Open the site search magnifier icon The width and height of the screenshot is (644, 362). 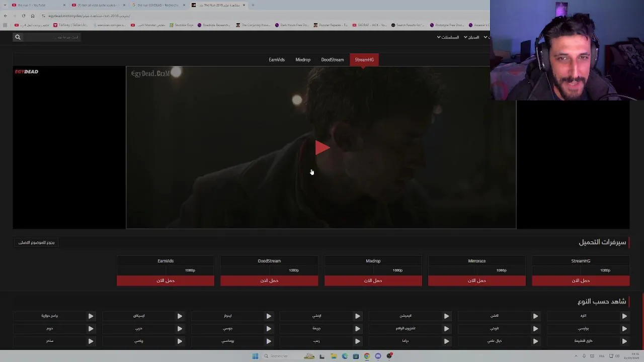point(18,37)
